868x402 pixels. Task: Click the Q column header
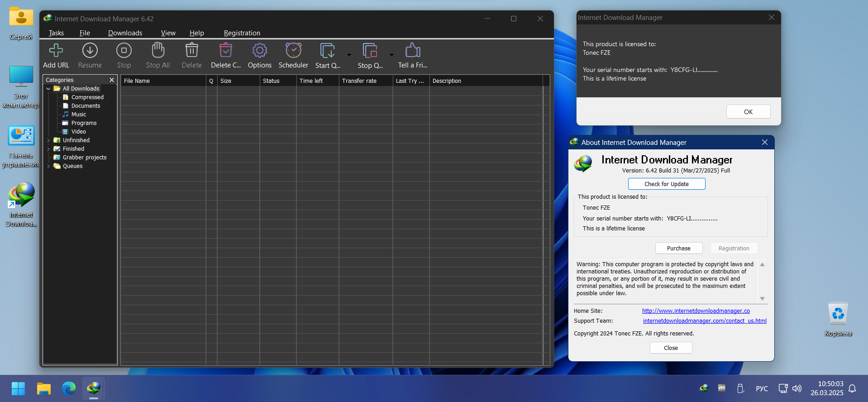point(211,81)
